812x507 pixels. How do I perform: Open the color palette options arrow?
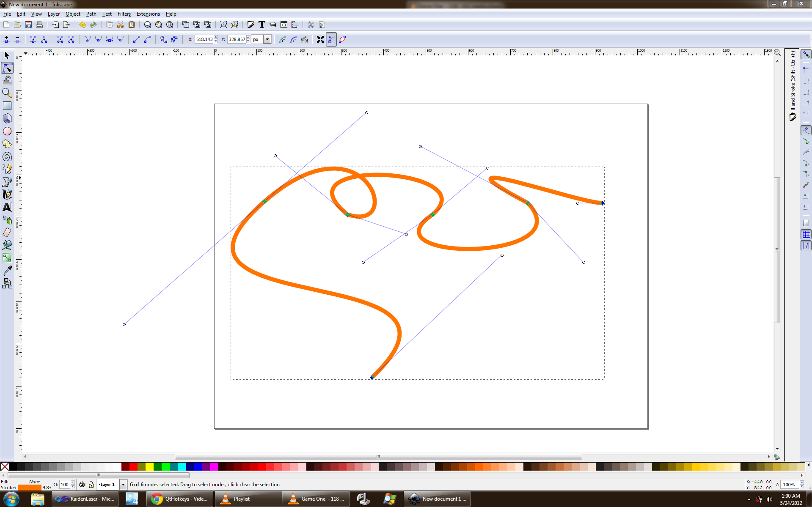click(809, 466)
